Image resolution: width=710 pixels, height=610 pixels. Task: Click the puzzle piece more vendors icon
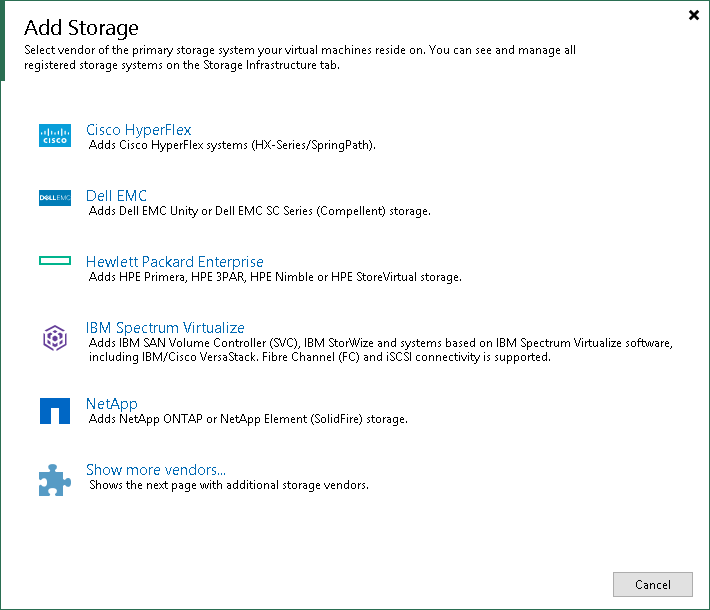pos(55,478)
